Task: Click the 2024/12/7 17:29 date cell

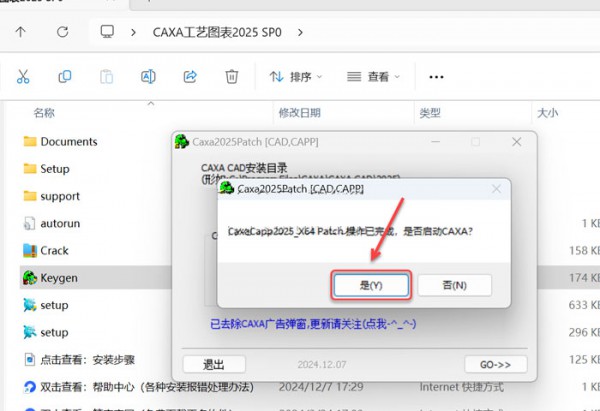Action: pyautogui.click(x=321, y=387)
